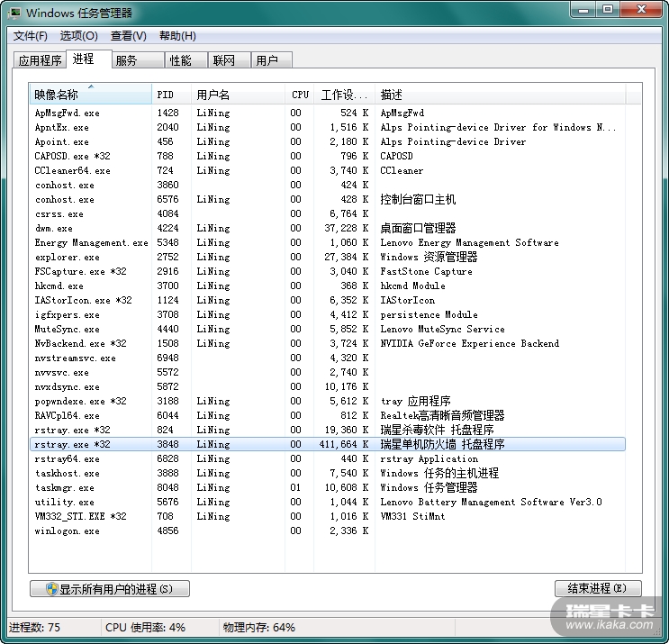Viewport: 669px width, 644px height.
Task: Select the taskhost.exe process
Action: (328, 473)
